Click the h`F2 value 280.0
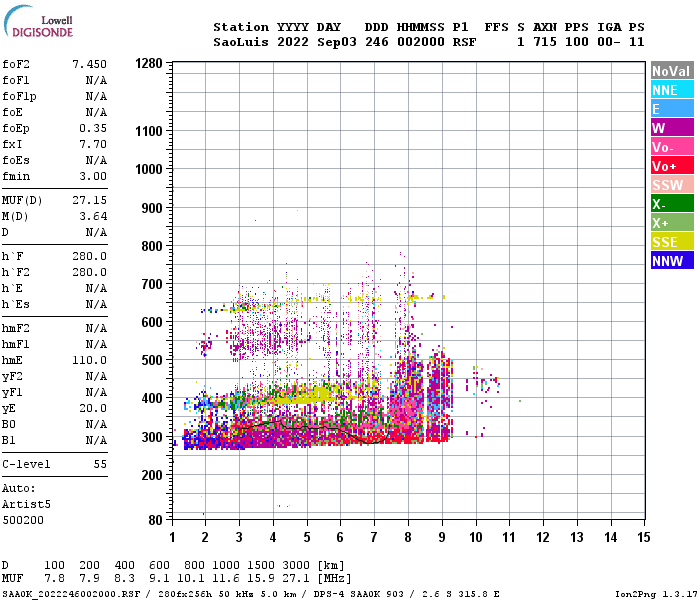The width and height of the screenshot is (700, 600). click(89, 272)
